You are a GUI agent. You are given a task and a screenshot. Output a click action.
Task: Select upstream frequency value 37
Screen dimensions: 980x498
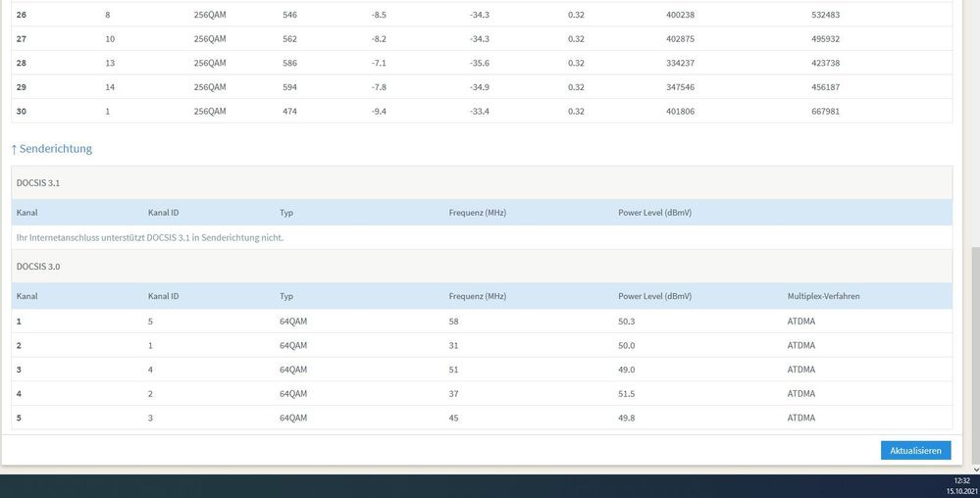[x=453, y=394]
